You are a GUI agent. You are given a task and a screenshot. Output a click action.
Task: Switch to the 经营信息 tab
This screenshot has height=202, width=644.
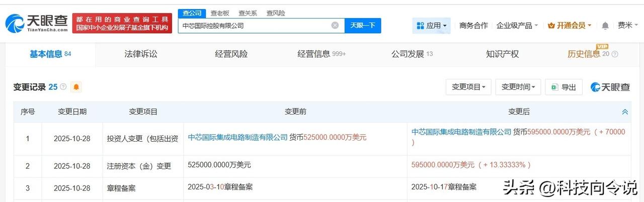[x=321, y=54]
